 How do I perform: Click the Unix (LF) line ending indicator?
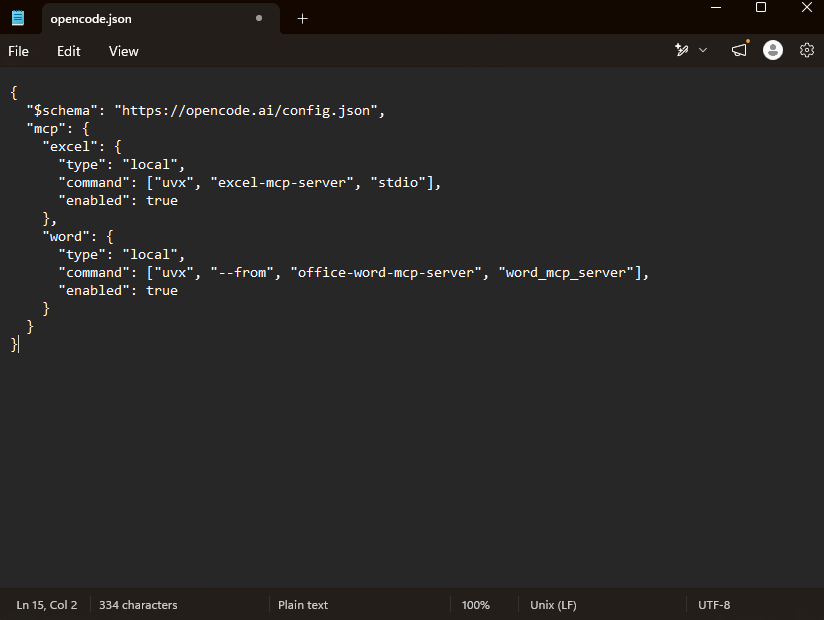click(x=553, y=605)
